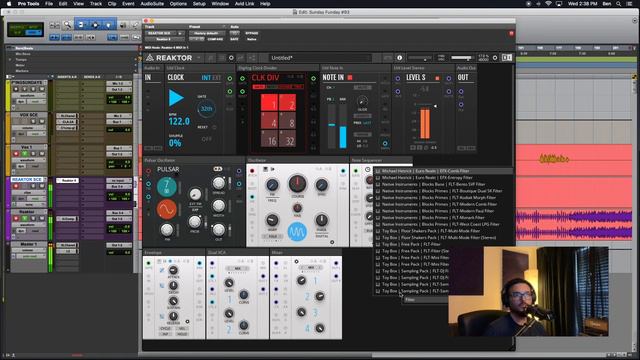Open the Oscillator block mode selector under WARP

point(273,236)
